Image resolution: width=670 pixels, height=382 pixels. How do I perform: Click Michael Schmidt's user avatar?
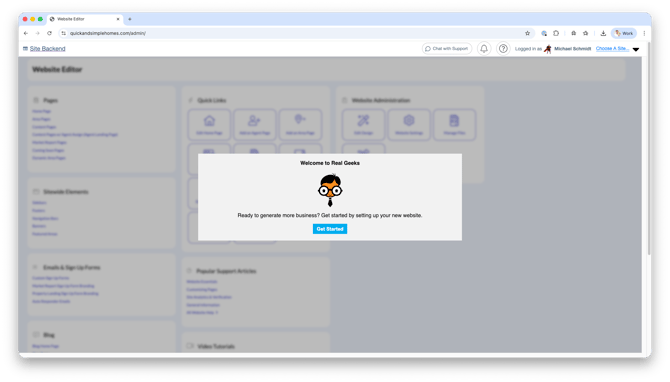coord(547,49)
